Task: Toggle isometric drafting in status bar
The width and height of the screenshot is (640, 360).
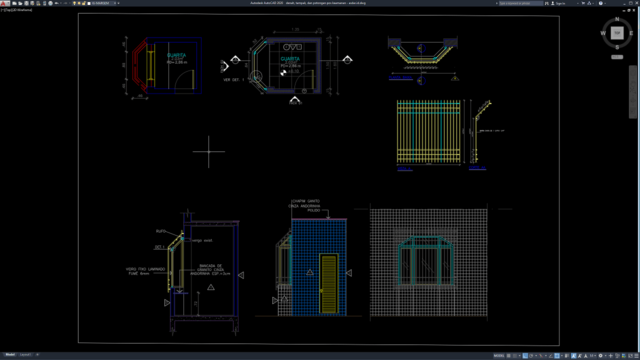Action: tap(541, 356)
